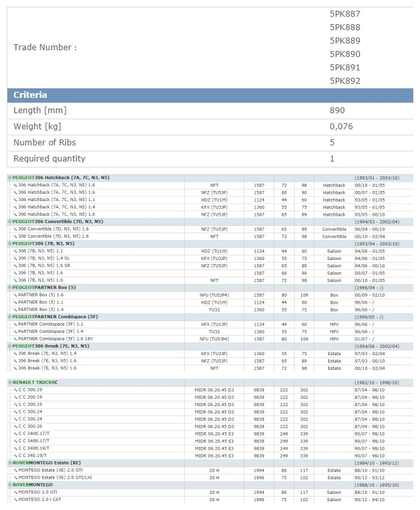Collapse the PEUGEOT PARTNER Combispace (5F) group

(x=10, y=317)
